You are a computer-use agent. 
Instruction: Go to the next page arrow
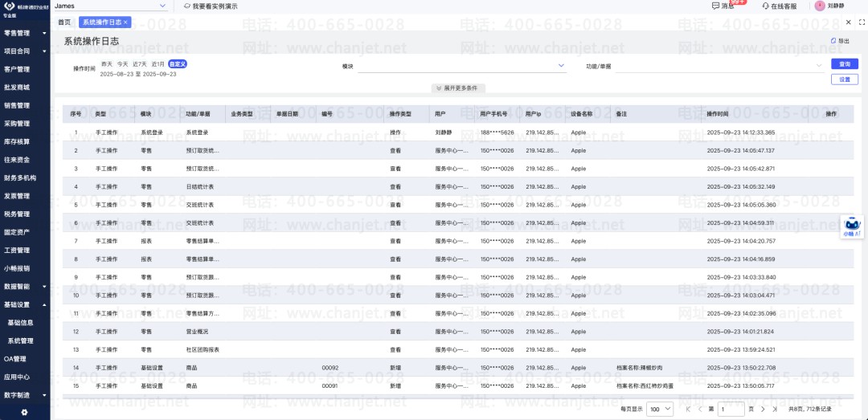[762, 410]
